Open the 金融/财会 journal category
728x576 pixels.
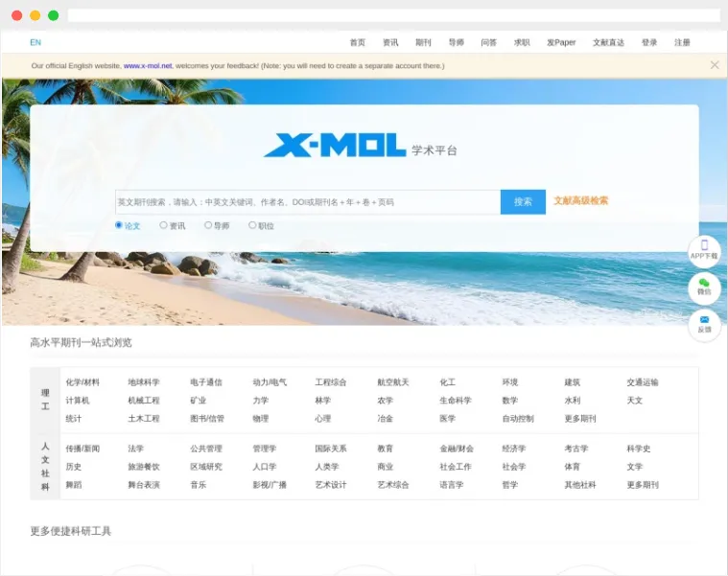(457, 449)
